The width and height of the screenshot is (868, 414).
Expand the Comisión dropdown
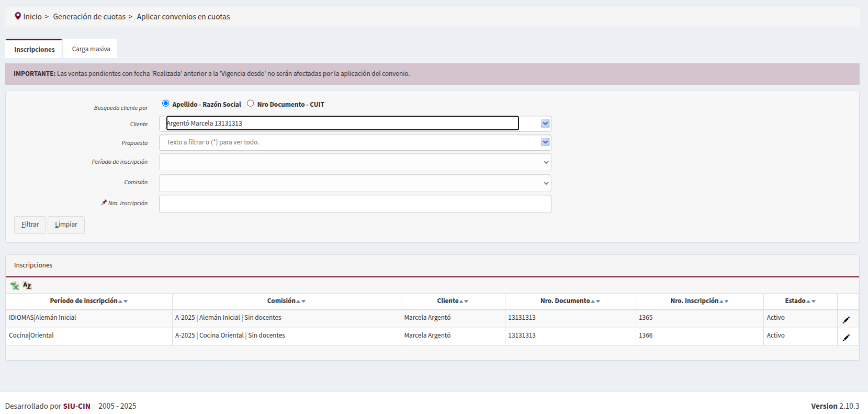pos(355,183)
